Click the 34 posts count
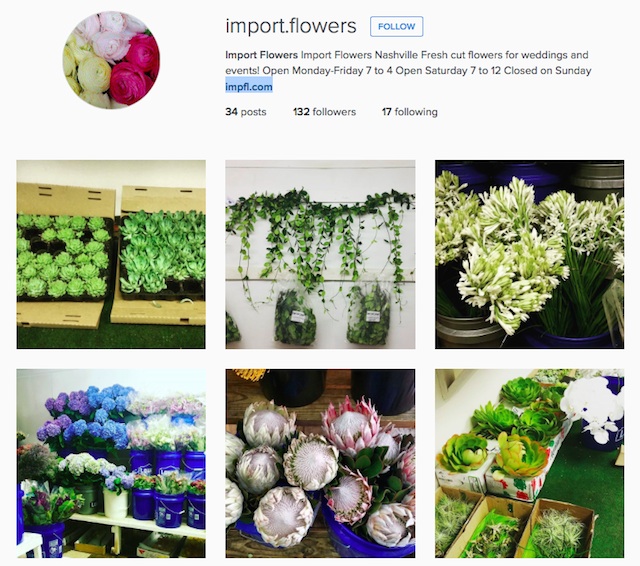The image size is (640, 566). pyautogui.click(x=246, y=112)
